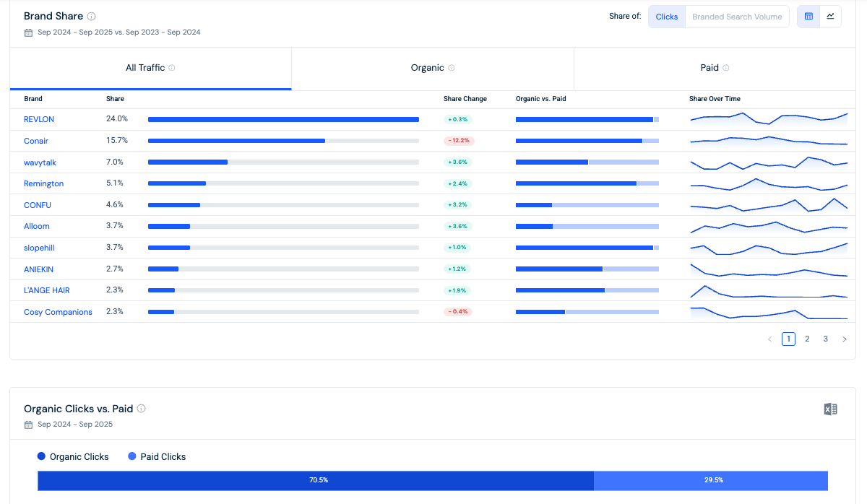The width and height of the screenshot is (867, 504).
Task: Switch to the Organic traffic tab
Action: 427,67
